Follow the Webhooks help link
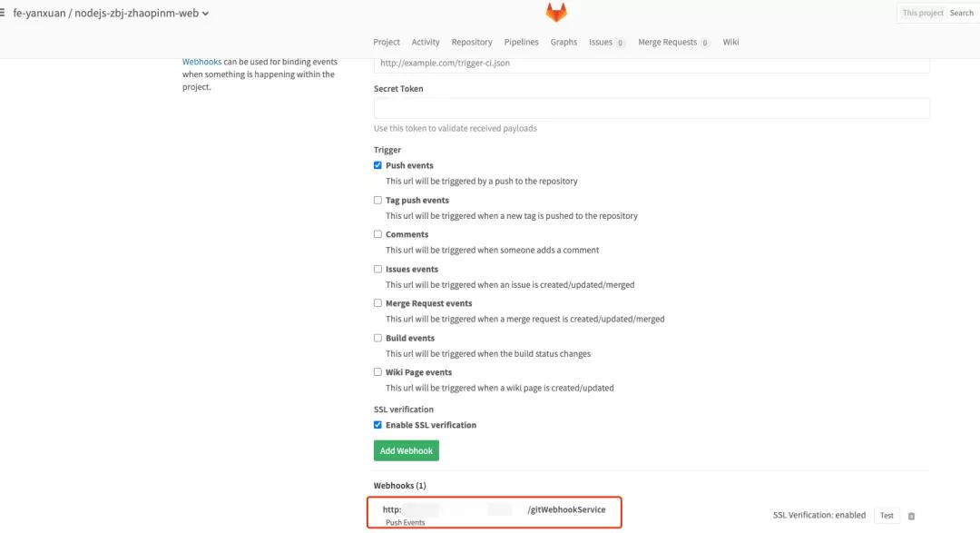 pyautogui.click(x=201, y=62)
